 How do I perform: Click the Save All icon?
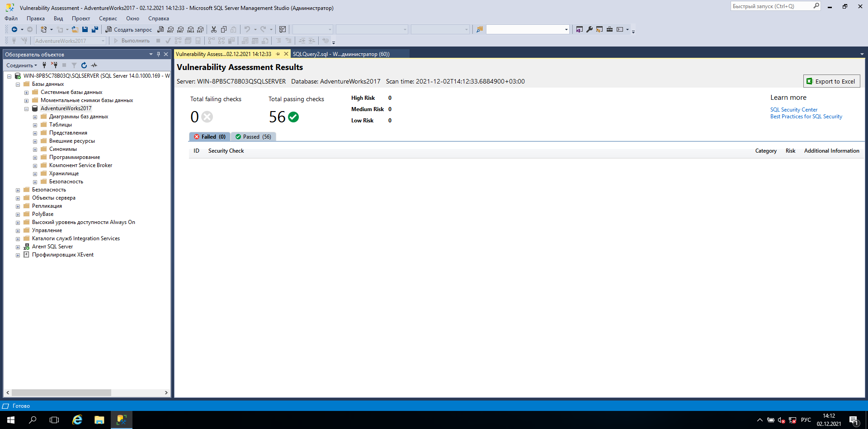(95, 29)
